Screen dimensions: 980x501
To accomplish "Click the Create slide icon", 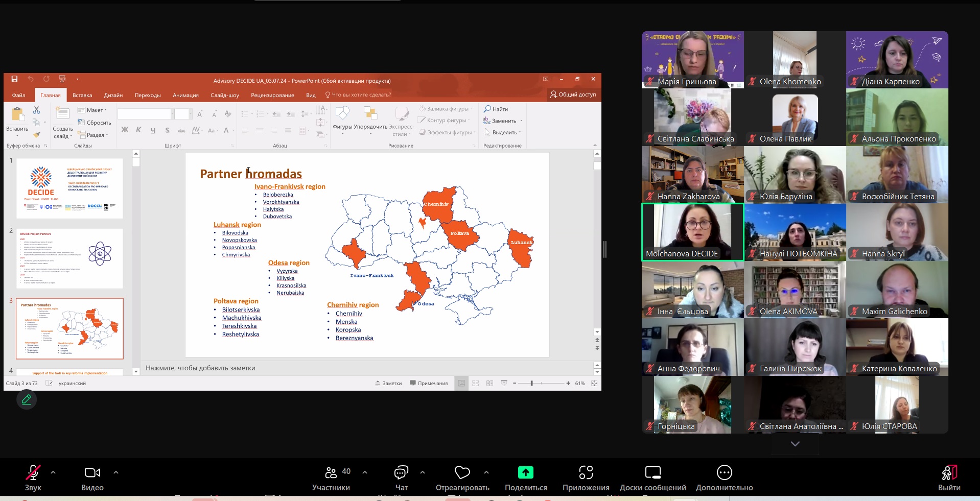I will 62,113.
